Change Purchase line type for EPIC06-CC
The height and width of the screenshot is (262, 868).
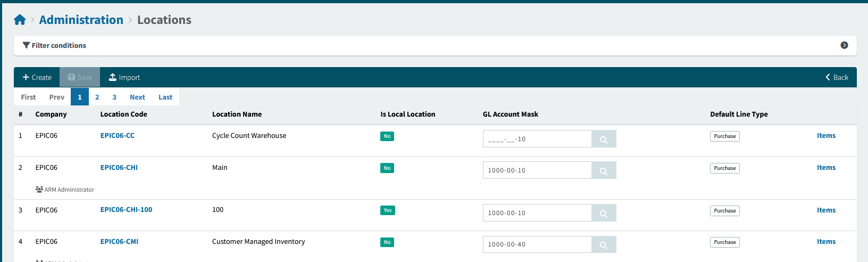(x=725, y=136)
